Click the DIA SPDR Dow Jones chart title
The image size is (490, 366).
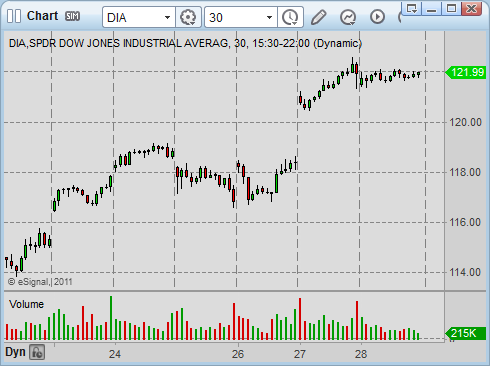tap(185, 43)
